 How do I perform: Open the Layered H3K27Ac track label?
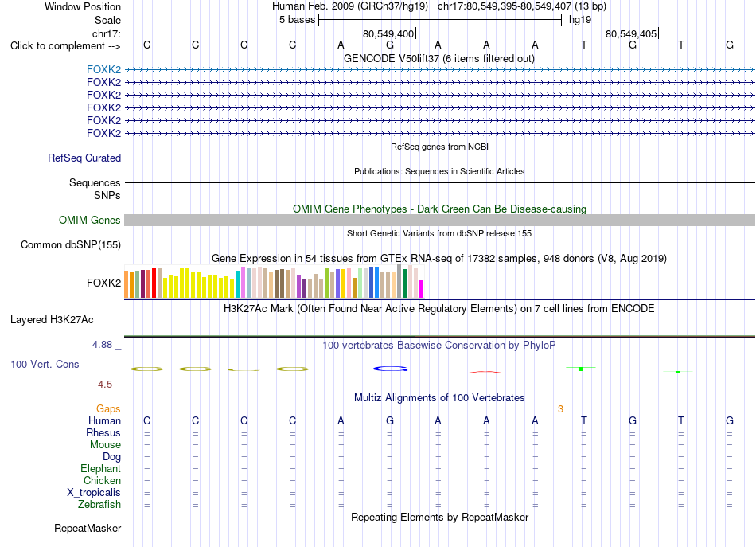click(52, 320)
